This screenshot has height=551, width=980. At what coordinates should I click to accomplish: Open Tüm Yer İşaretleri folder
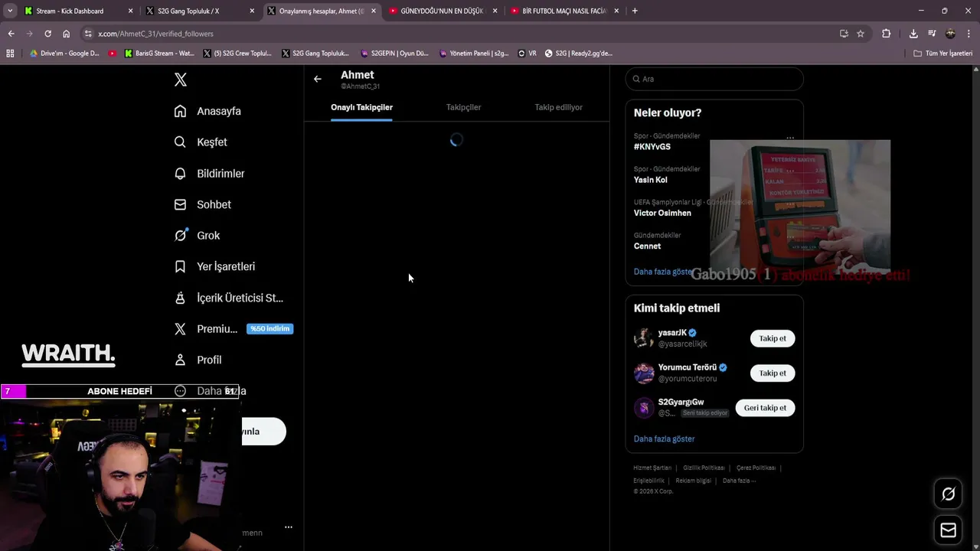[943, 54]
